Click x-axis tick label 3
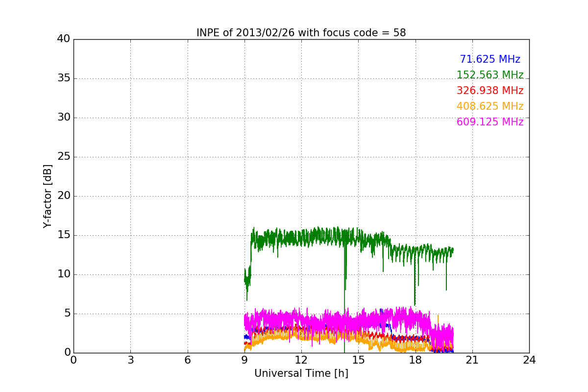Screen dimensions: 588x392 pos(130,360)
